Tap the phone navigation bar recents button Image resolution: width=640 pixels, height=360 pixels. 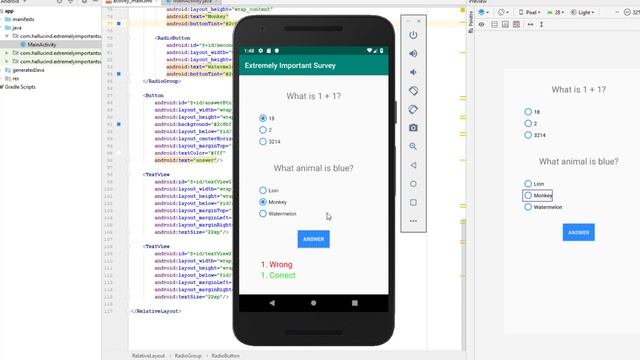pos(355,303)
